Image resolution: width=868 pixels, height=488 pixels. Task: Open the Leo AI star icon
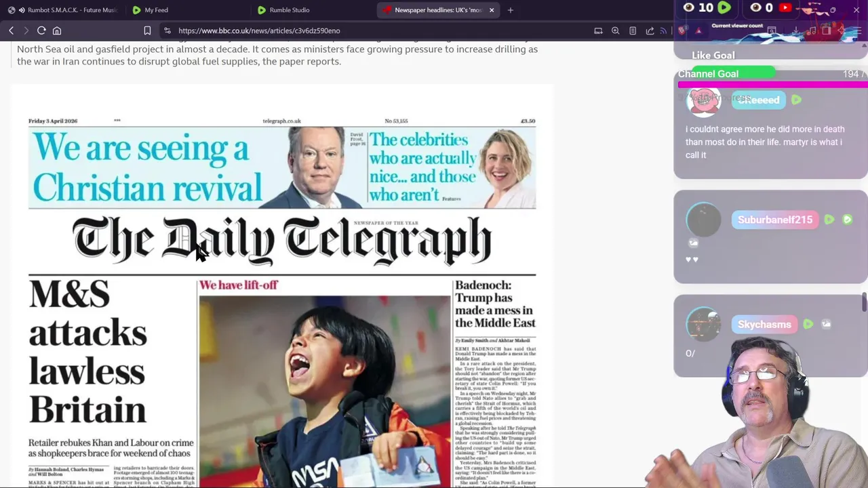coord(842,30)
